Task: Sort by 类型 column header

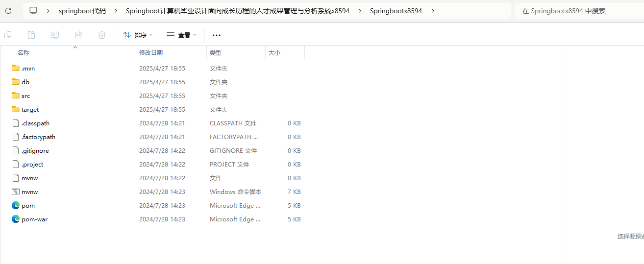Action: (x=216, y=52)
